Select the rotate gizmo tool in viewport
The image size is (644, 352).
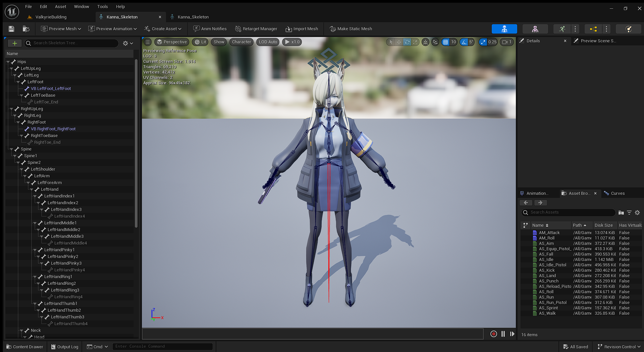click(407, 42)
